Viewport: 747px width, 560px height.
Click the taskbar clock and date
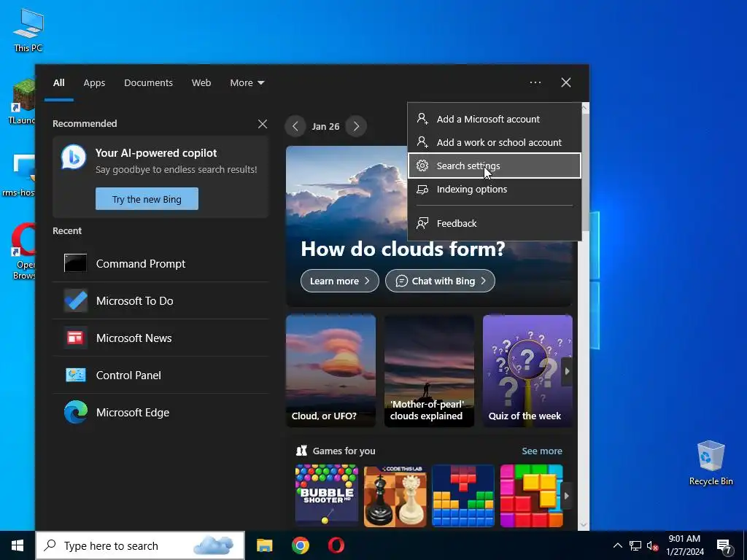click(x=684, y=545)
